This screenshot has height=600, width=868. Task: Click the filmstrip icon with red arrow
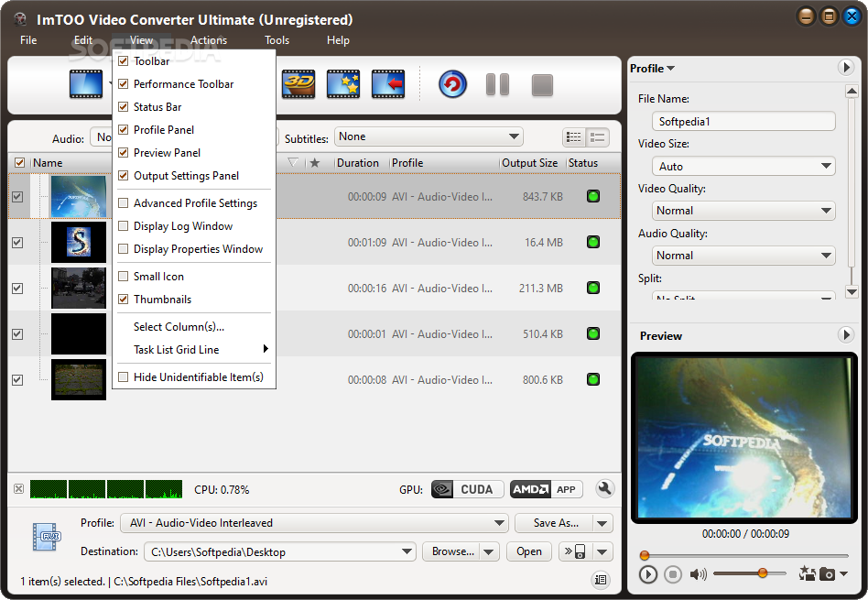(388, 84)
